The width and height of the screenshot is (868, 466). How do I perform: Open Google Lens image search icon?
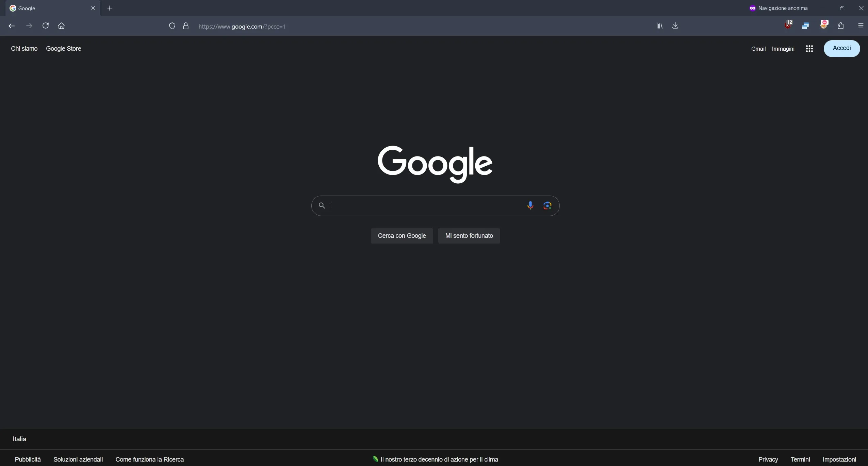pyautogui.click(x=547, y=205)
